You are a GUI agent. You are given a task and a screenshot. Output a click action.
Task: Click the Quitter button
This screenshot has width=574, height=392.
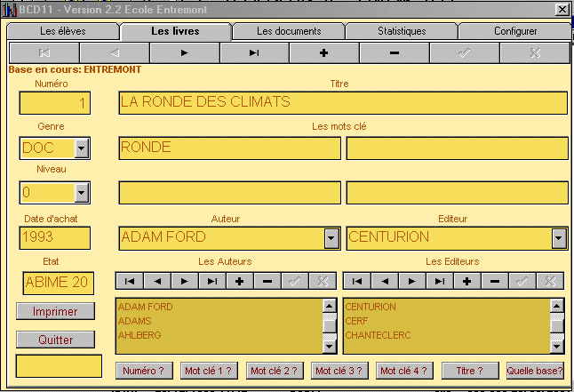click(55, 340)
